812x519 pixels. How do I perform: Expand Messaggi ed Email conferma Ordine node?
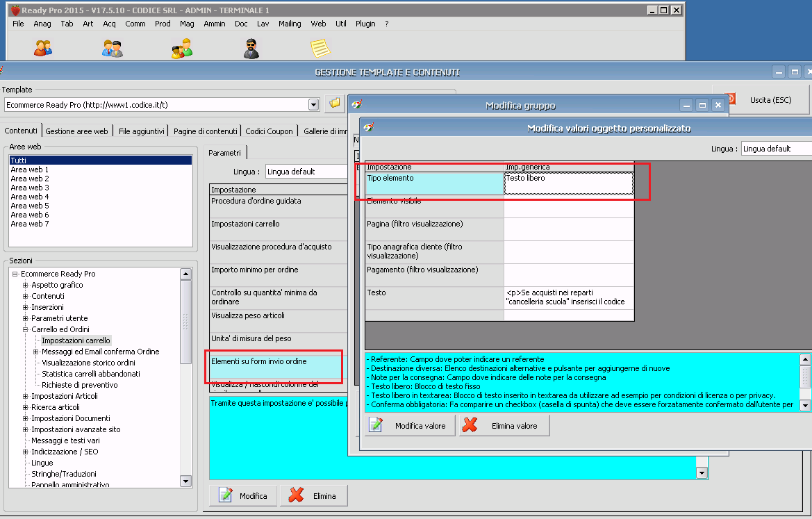point(35,352)
